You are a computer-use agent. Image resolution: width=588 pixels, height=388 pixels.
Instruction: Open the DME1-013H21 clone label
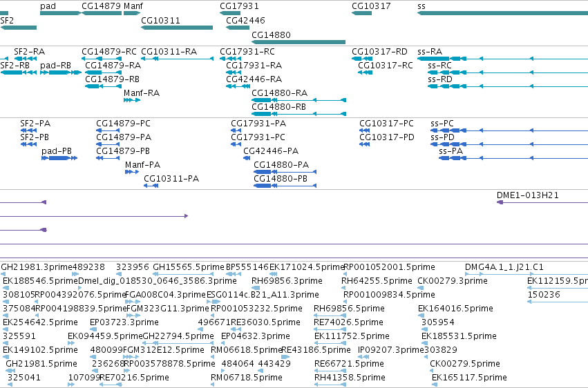pos(528,195)
